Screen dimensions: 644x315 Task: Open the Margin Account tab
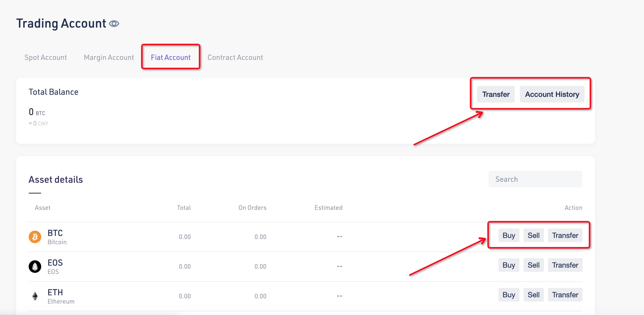(x=109, y=57)
